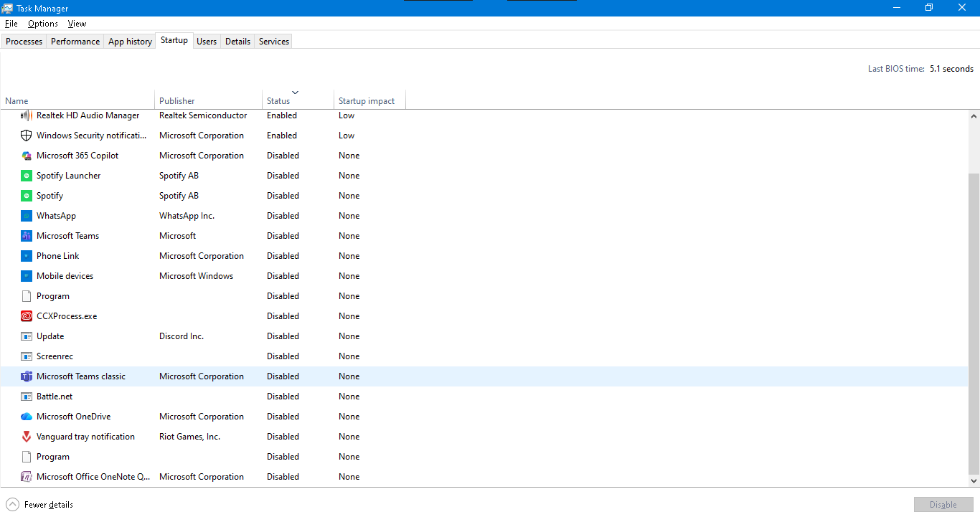The height and width of the screenshot is (522, 980).
Task: Collapse view with Fewer details
Action: [x=39, y=505]
